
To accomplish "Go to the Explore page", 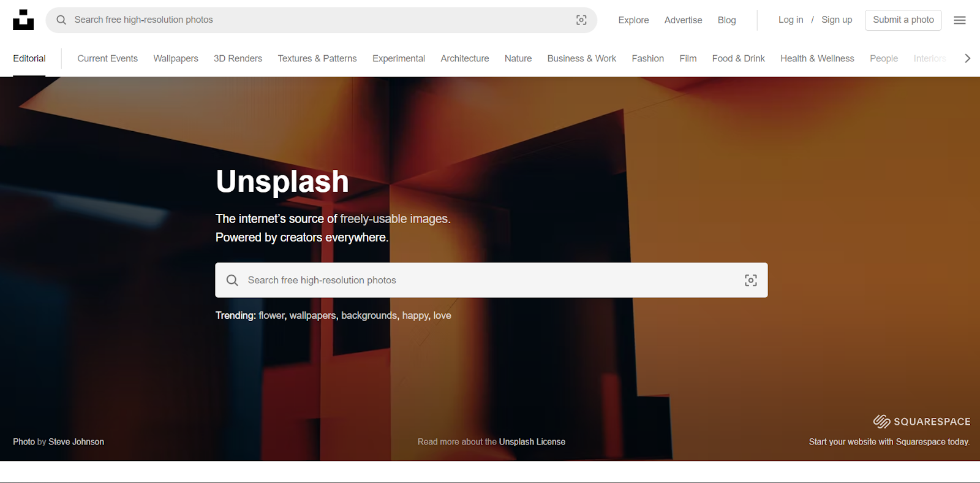I will (633, 20).
